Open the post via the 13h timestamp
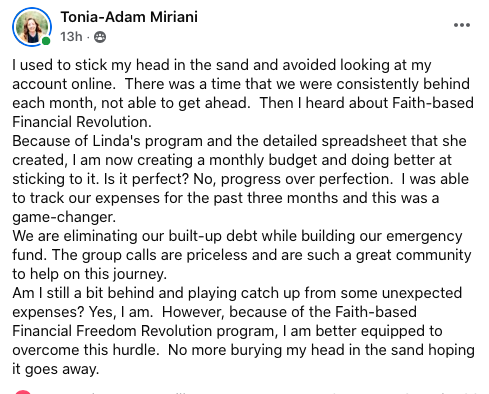The image size is (489, 394). point(71,37)
